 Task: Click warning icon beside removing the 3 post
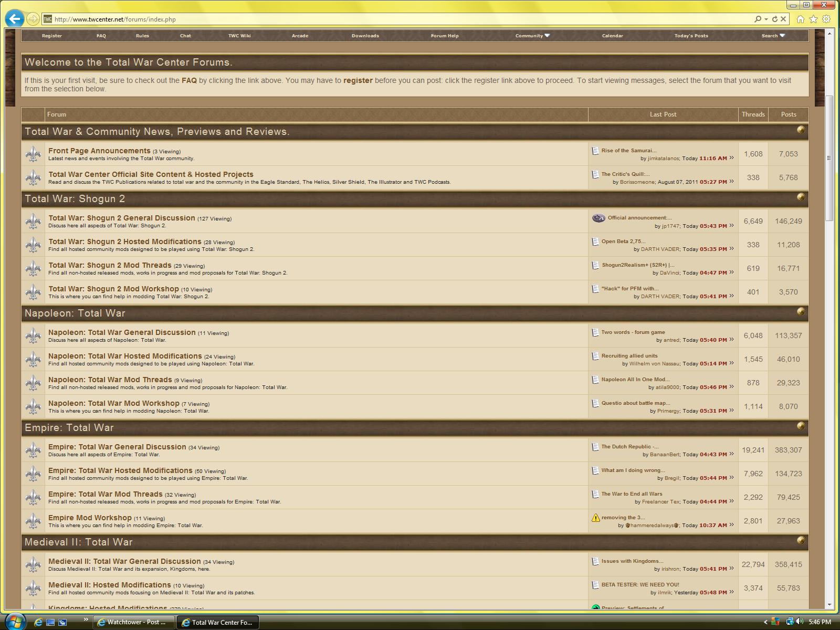[595, 518]
